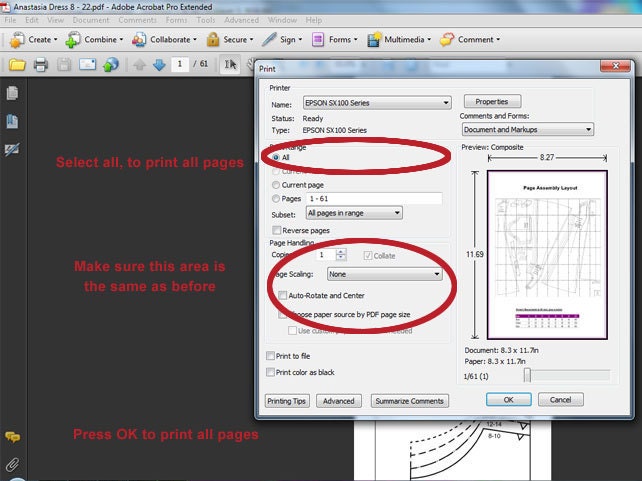Screen dimensions: 642x481
Task: Open the View menu
Action: [55, 20]
